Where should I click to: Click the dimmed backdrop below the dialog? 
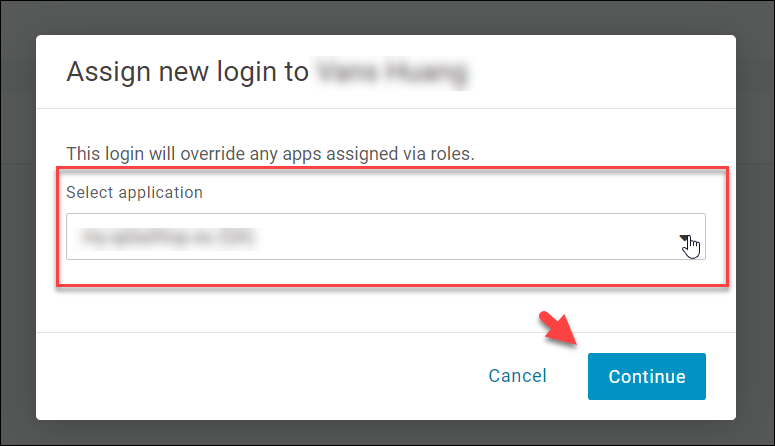point(386,433)
